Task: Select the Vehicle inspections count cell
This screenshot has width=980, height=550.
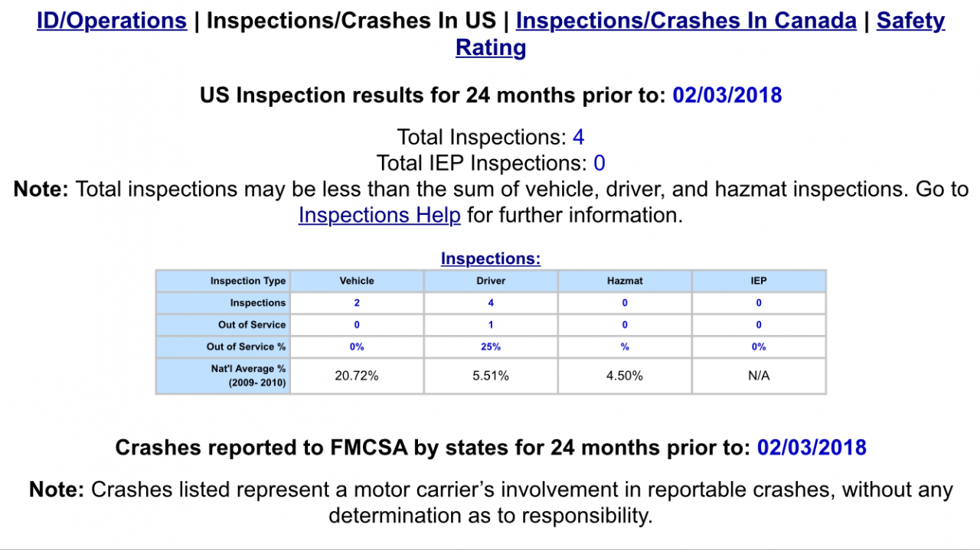Action: point(357,303)
